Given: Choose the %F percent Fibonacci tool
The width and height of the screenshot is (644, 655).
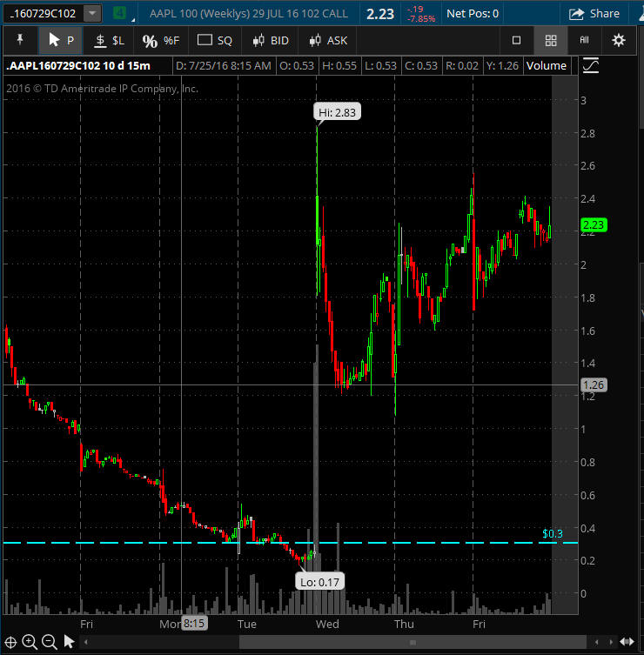Looking at the screenshot, I should pos(160,41).
